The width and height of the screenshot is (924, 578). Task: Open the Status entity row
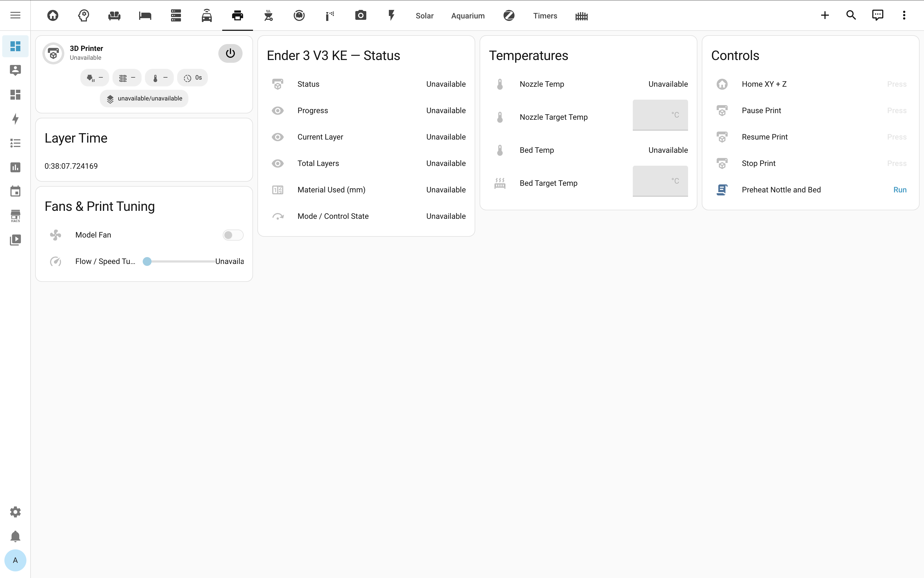366,84
